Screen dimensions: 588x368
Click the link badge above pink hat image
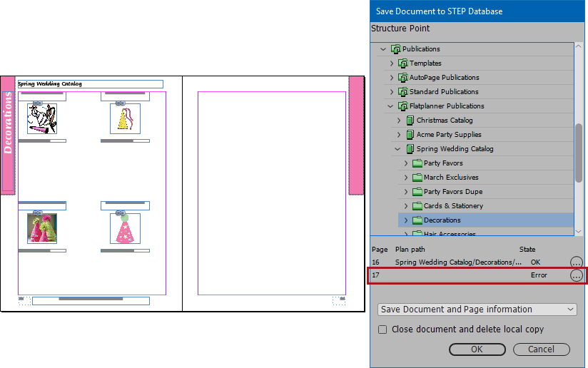click(120, 213)
